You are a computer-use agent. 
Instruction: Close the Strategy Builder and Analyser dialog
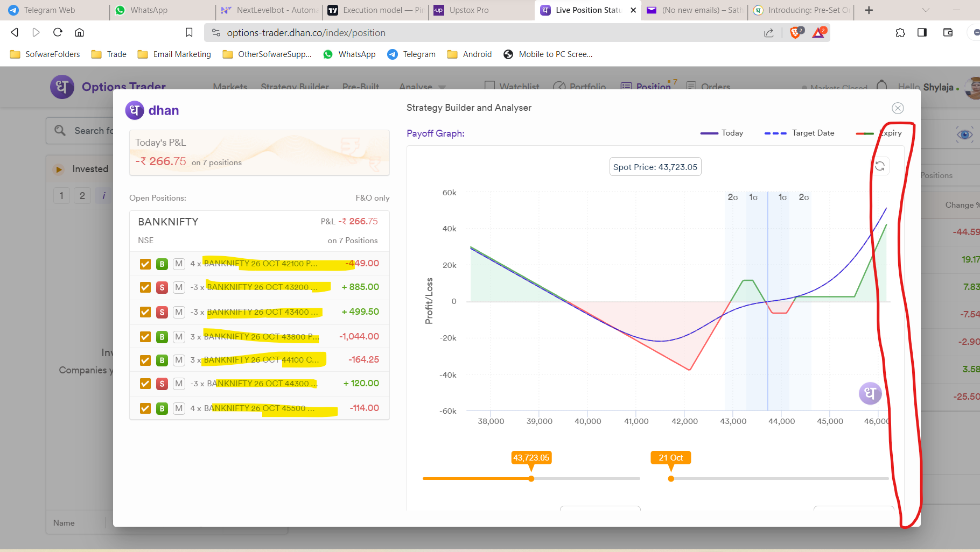tap(898, 108)
